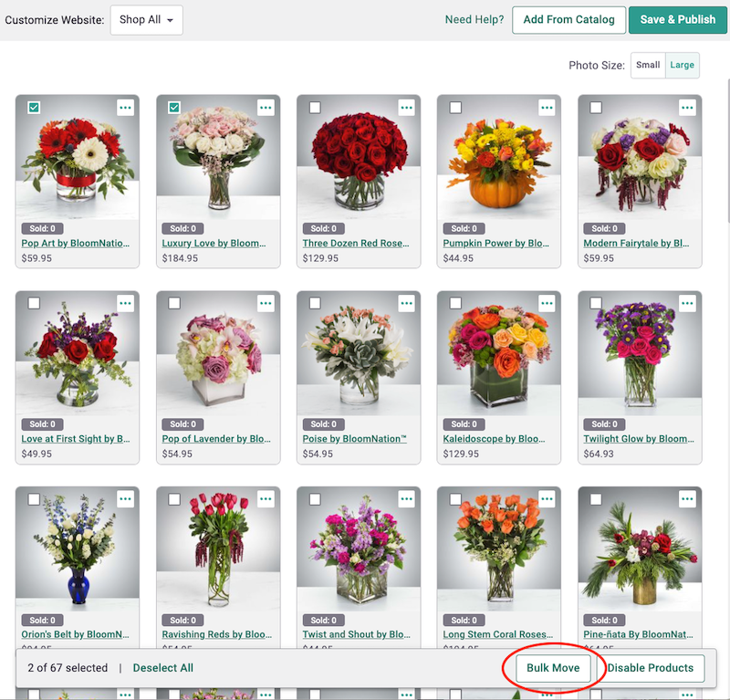The width and height of the screenshot is (730, 700).
Task: Click the Kaleidoscope price $129.95
Action: 461,454
